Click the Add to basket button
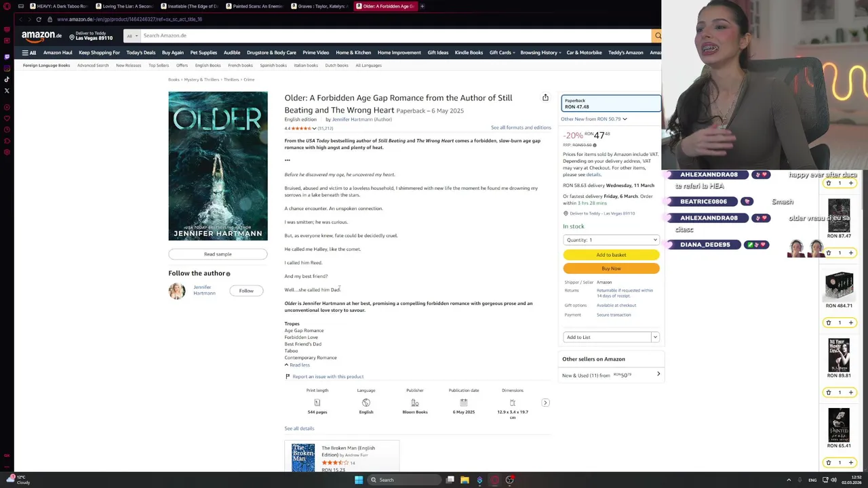 pyautogui.click(x=611, y=255)
